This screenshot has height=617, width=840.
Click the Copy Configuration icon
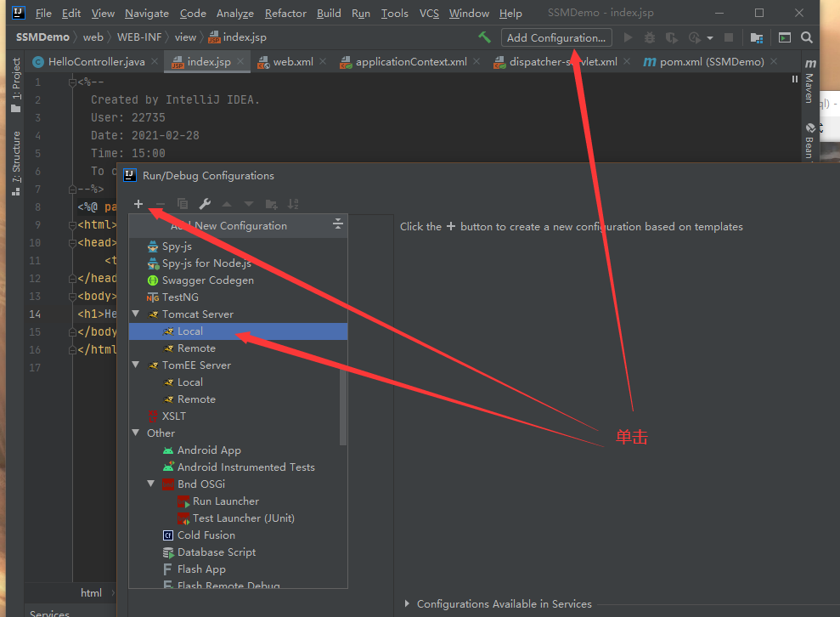pyautogui.click(x=182, y=204)
